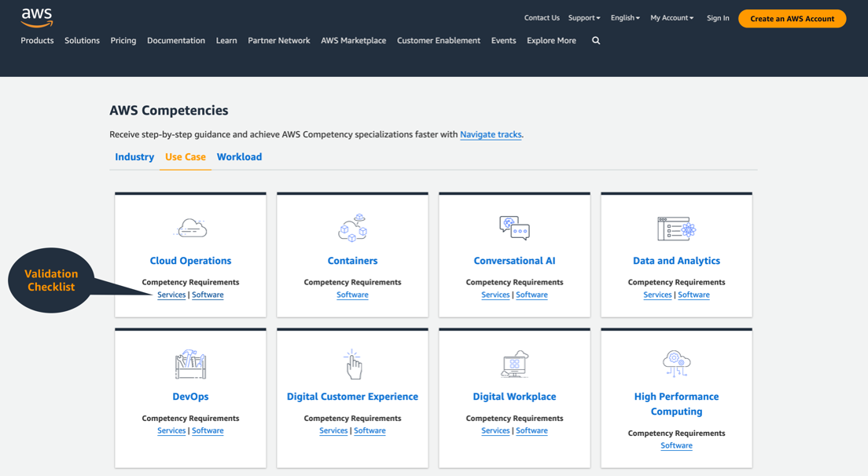Click the Digital Workplace monitor icon
Viewport: 868px width, 476px height.
pos(514,364)
